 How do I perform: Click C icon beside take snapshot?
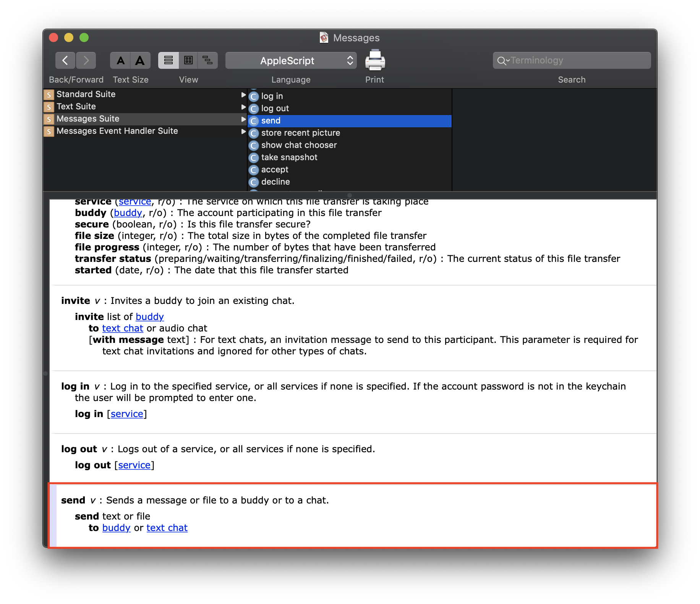[254, 157]
